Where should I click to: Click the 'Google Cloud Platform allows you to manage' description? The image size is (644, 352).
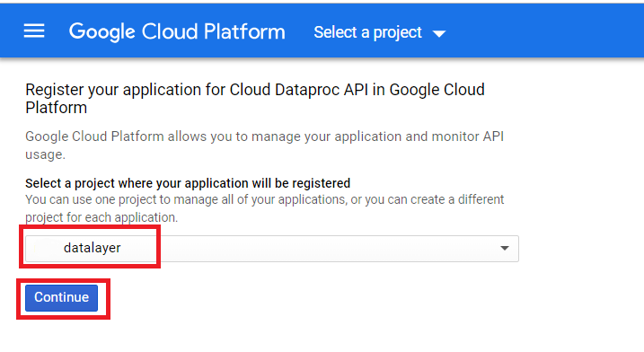click(264, 145)
